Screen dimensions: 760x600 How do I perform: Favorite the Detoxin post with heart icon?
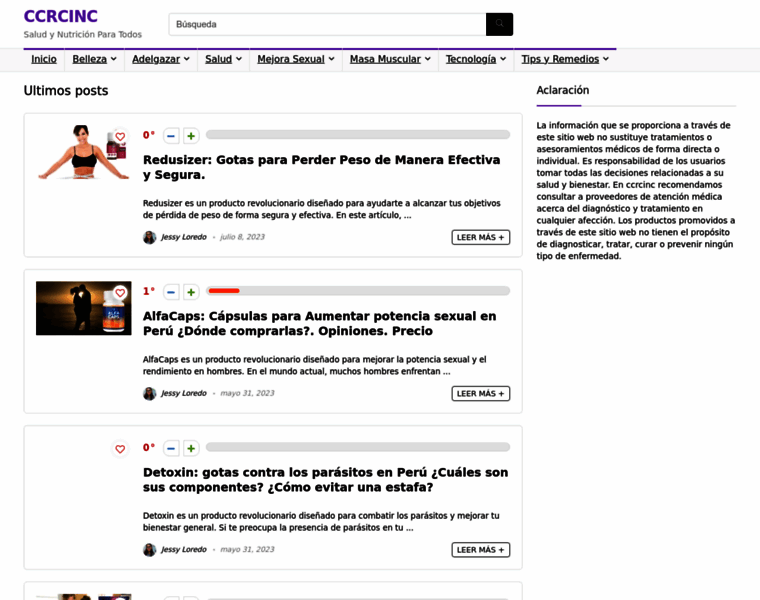pyautogui.click(x=120, y=449)
